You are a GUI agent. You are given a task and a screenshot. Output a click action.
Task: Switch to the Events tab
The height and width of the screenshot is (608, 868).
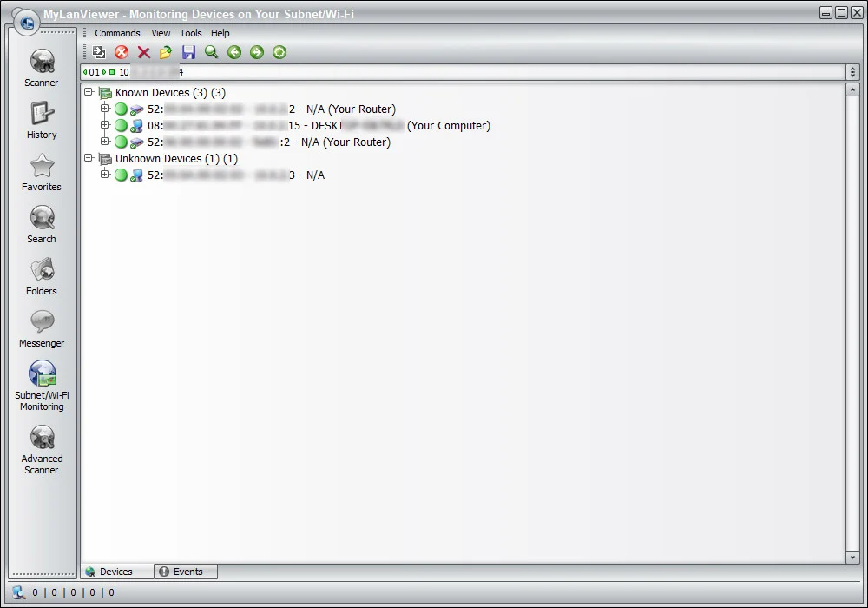point(184,571)
